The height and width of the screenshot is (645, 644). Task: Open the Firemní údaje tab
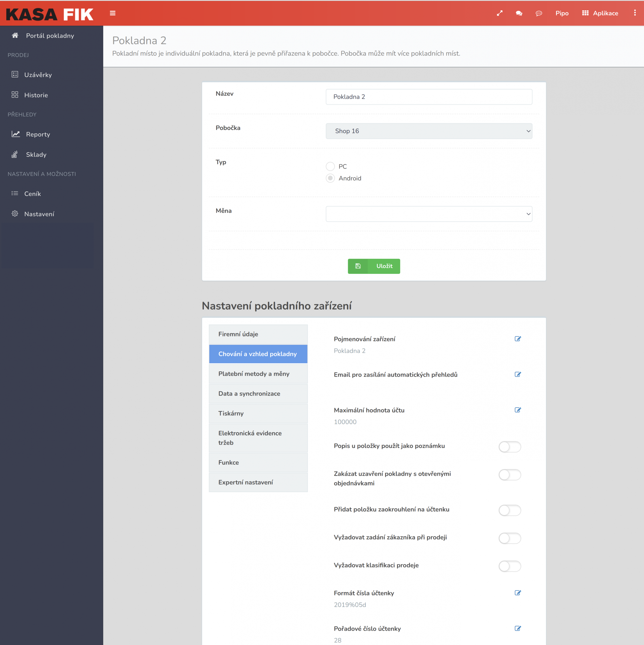point(258,334)
